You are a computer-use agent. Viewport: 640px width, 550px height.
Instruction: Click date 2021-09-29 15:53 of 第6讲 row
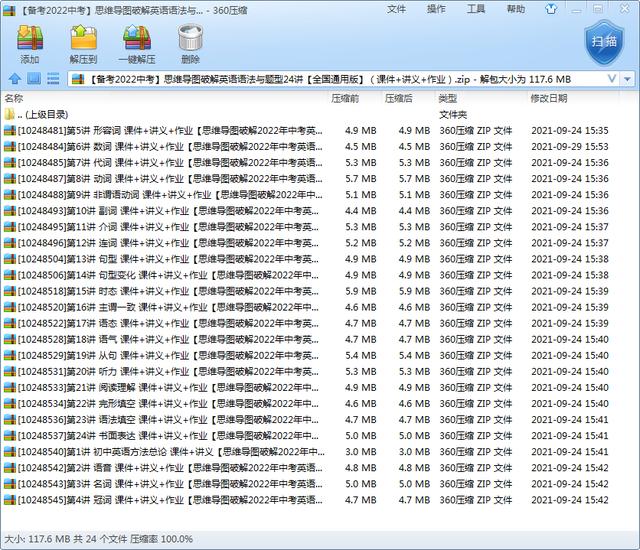(x=570, y=146)
